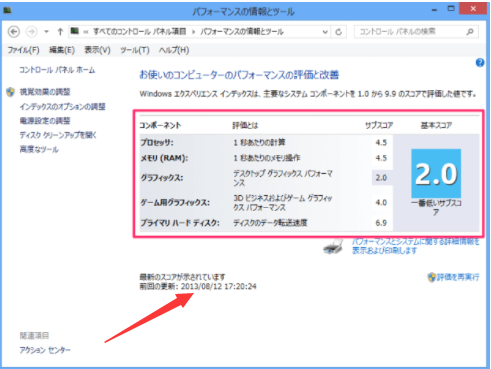Screen dimensions: 491x369
Task: Click the blue help question mark icon
Action: [480, 62]
